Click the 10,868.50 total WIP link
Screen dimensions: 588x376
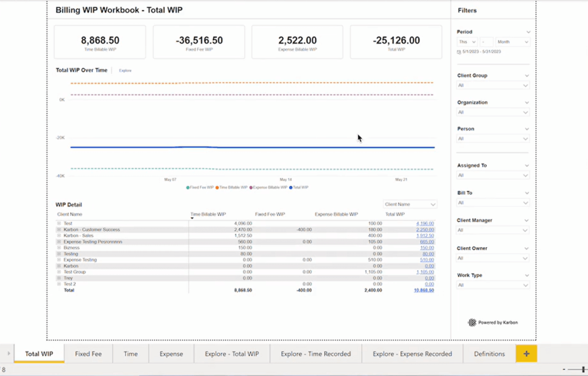423,290
